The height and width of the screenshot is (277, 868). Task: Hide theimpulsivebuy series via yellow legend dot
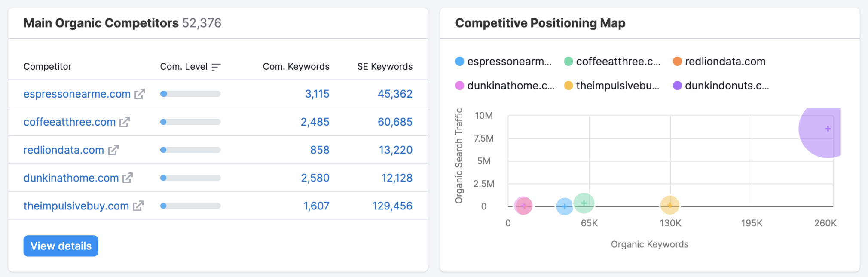[x=568, y=86]
